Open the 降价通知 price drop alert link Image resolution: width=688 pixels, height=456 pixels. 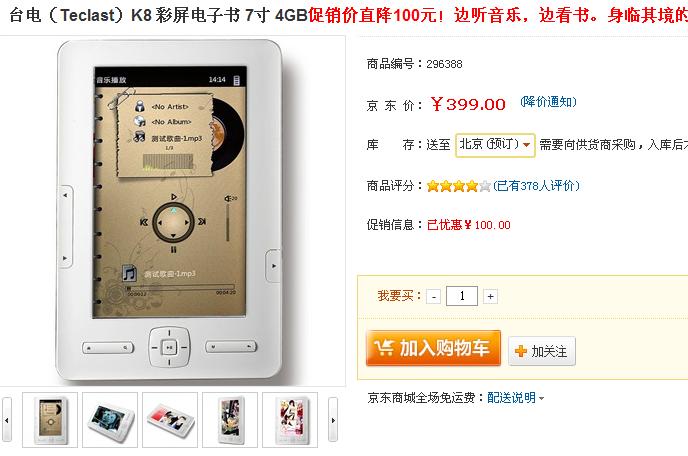pyautogui.click(x=548, y=102)
